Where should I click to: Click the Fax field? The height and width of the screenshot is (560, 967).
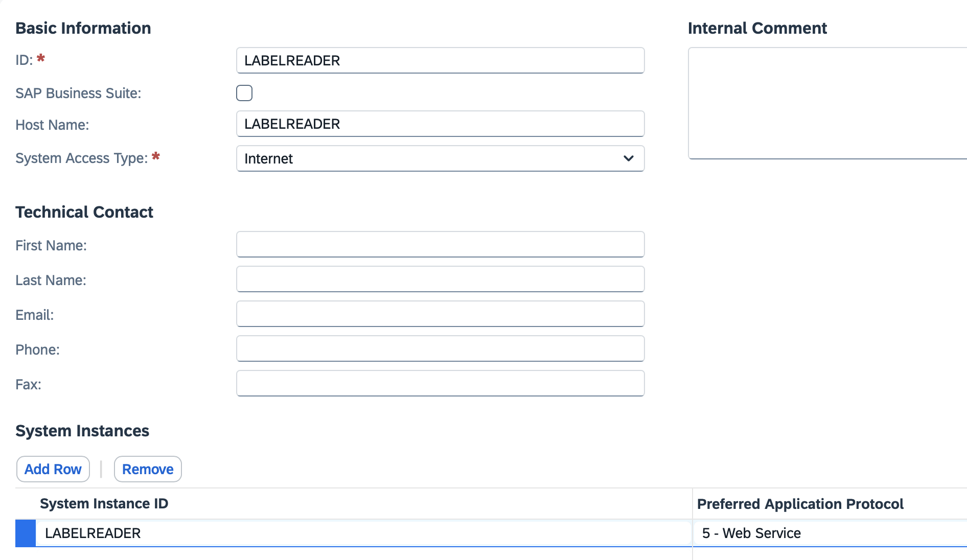pos(440,383)
